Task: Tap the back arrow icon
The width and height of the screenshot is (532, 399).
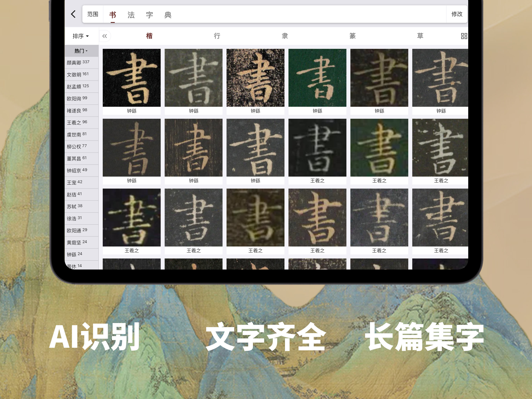Action: [x=73, y=14]
